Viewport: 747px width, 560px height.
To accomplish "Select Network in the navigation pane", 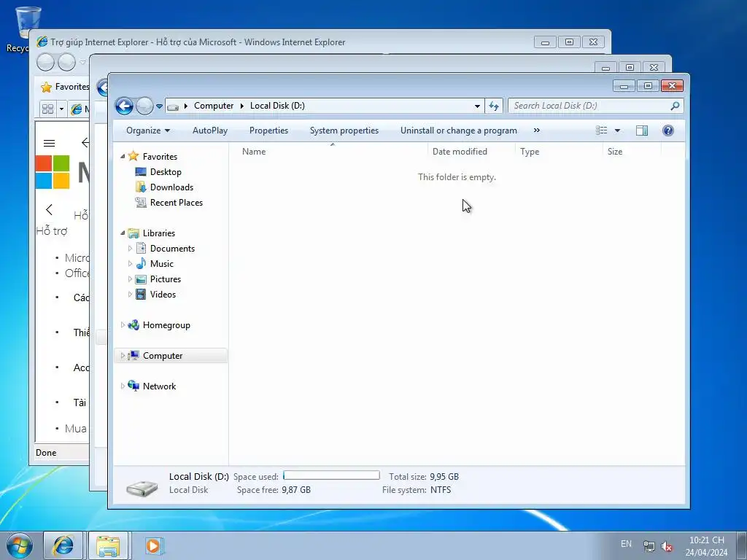I will coord(159,386).
